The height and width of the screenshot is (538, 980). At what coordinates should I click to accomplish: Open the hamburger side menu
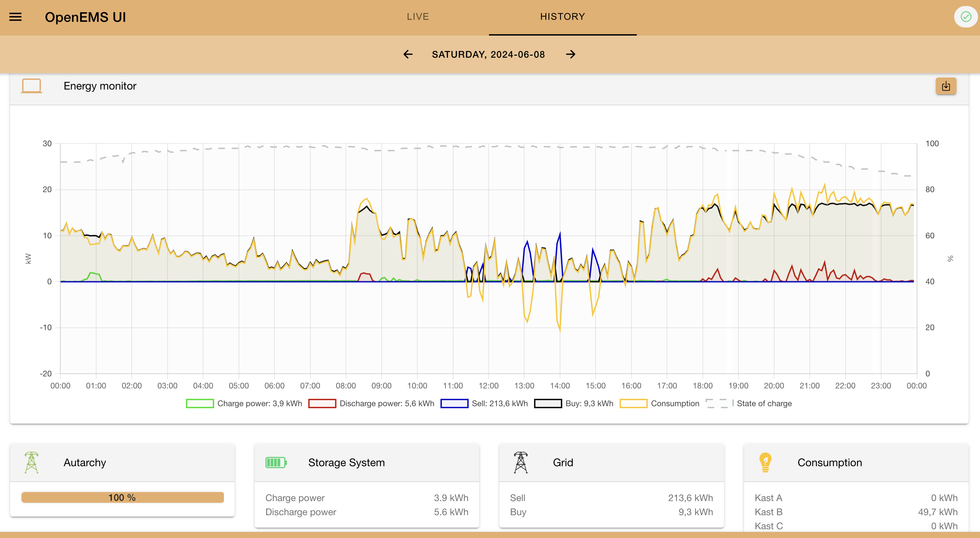click(15, 17)
